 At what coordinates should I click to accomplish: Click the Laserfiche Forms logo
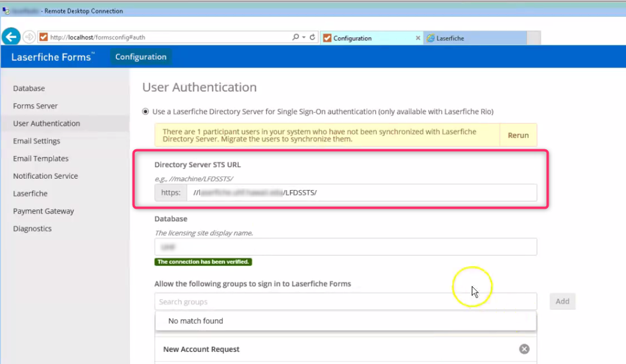pyautogui.click(x=53, y=57)
